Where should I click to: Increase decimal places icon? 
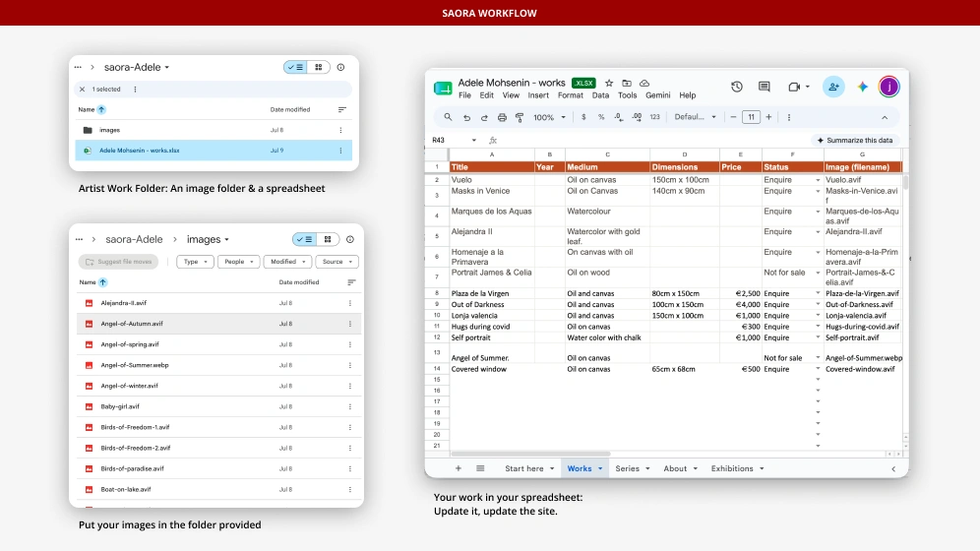[637, 117]
